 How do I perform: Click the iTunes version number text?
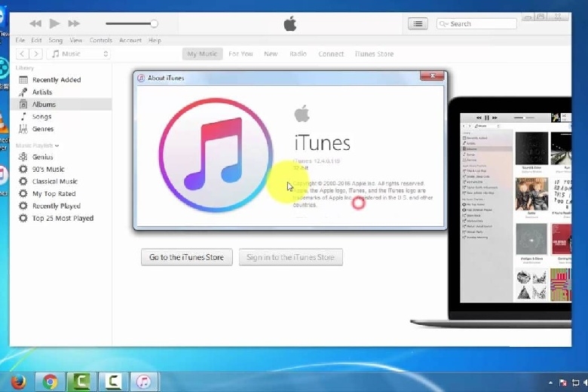pyautogui.click(x=317, y=161)
